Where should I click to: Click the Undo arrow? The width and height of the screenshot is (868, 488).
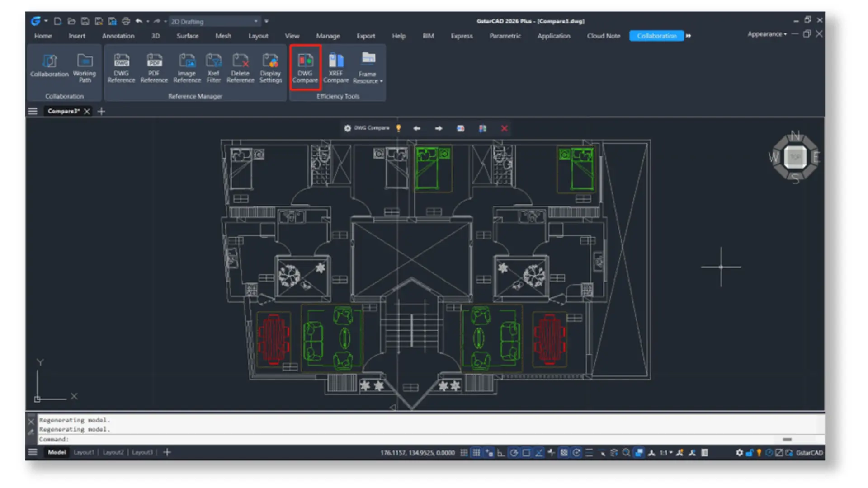click(x=139, y=21)
